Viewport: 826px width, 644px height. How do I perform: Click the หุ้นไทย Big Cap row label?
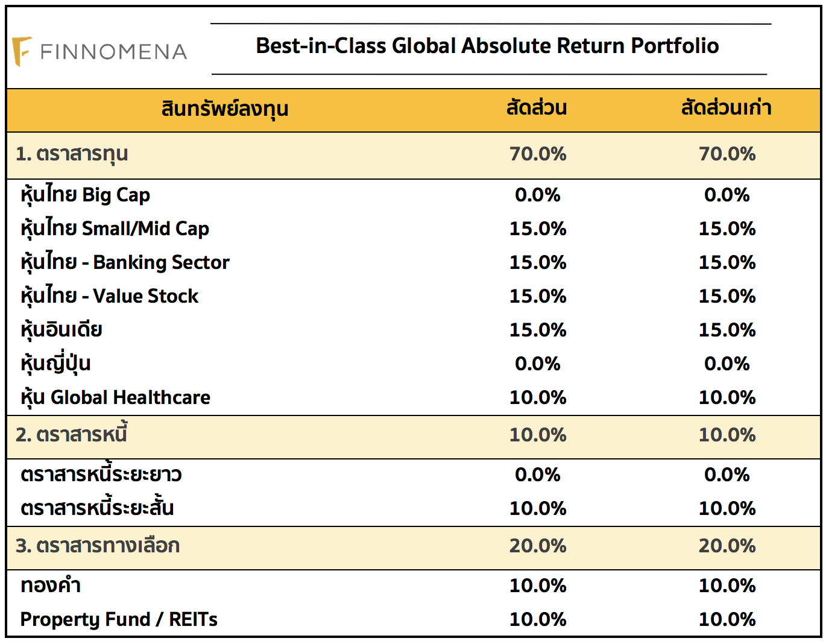[85, 195]
